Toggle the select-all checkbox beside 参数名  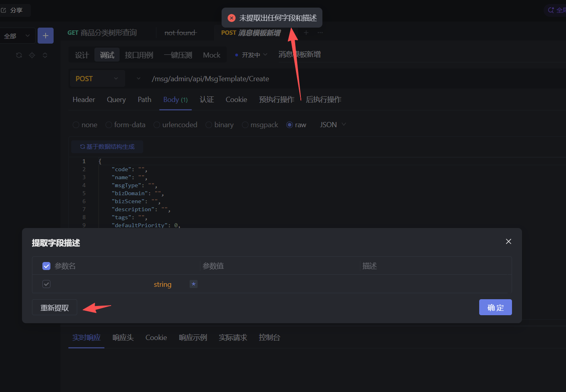[46, 266]
